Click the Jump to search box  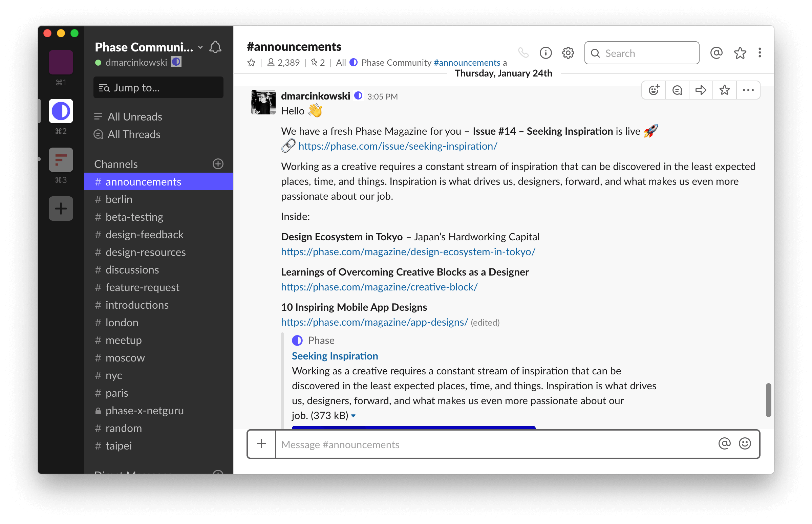pos(158,87)
